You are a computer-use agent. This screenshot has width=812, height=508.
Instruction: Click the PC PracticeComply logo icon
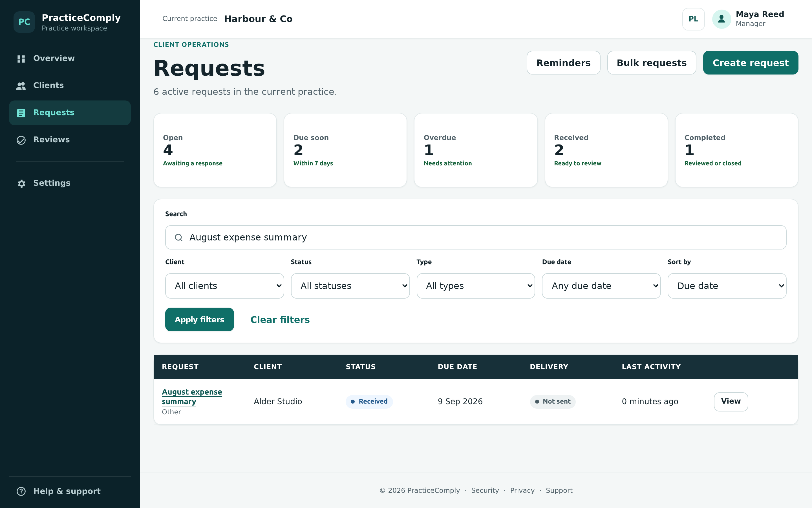point(24,22)
